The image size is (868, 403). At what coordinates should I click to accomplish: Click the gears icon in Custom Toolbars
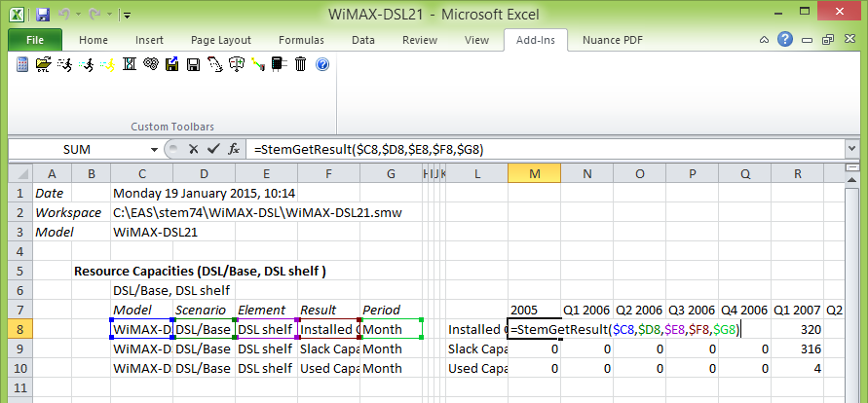click(151, 64)
